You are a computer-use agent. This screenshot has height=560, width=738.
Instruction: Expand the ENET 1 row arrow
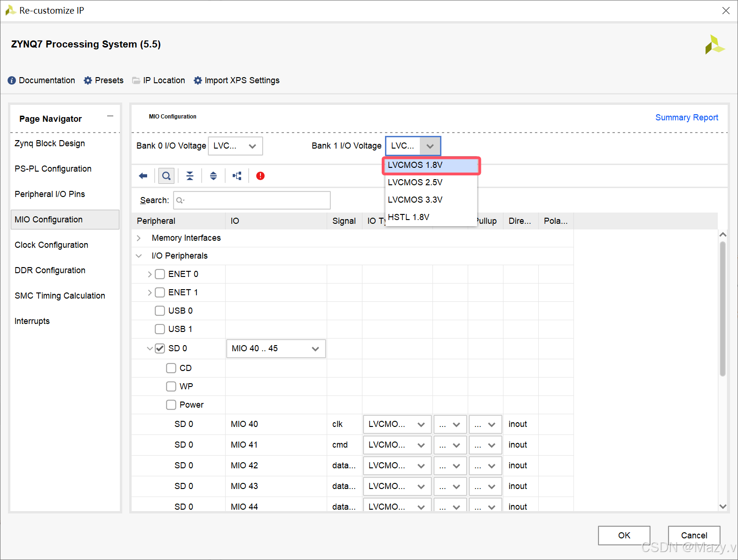coord(149,292)
